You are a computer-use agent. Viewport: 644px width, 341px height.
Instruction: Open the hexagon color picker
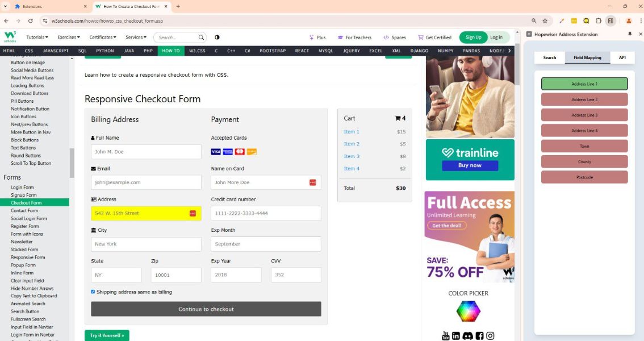pyautogui.click(x=469, y=311)
